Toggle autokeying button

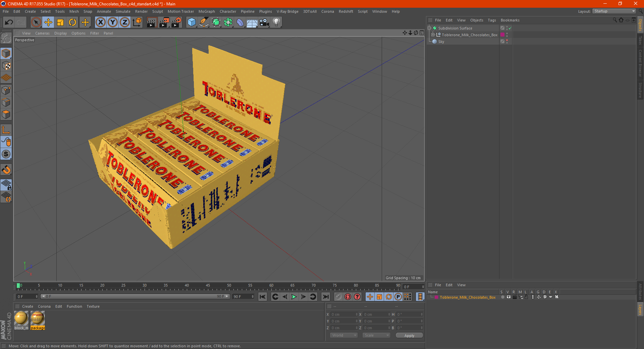point(348,297)
